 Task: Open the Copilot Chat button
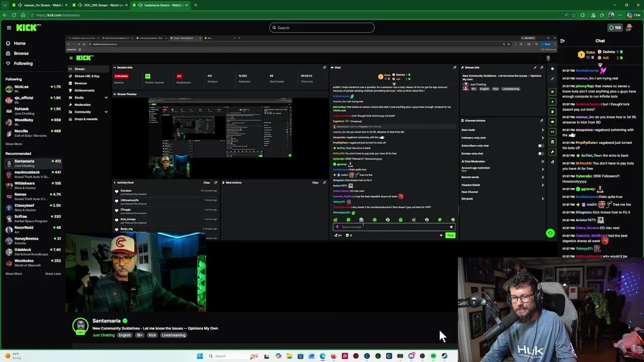point(633,15)
